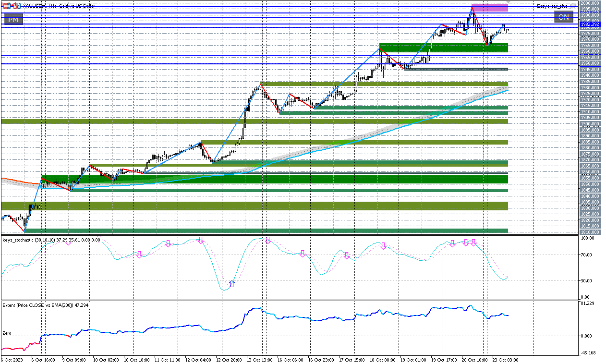
Task: Select the current price label 1982.392
Action: point(590,24)
